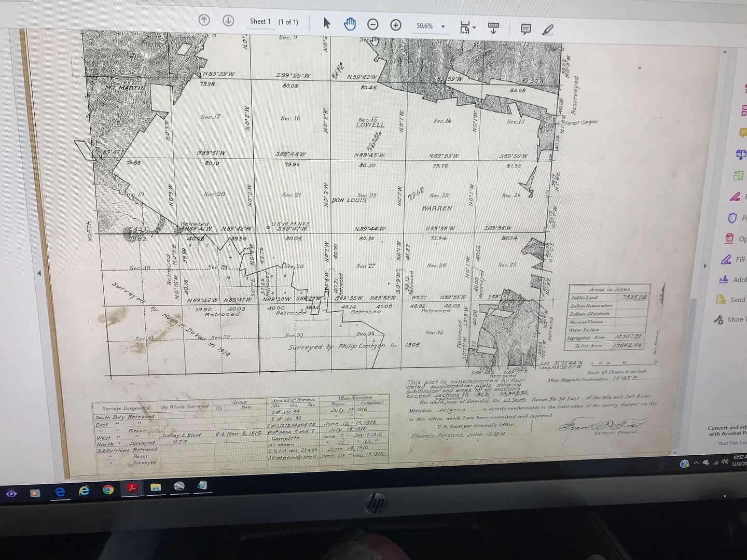Open Microsoft Edge from the taskbar

(x=60, y=491)
